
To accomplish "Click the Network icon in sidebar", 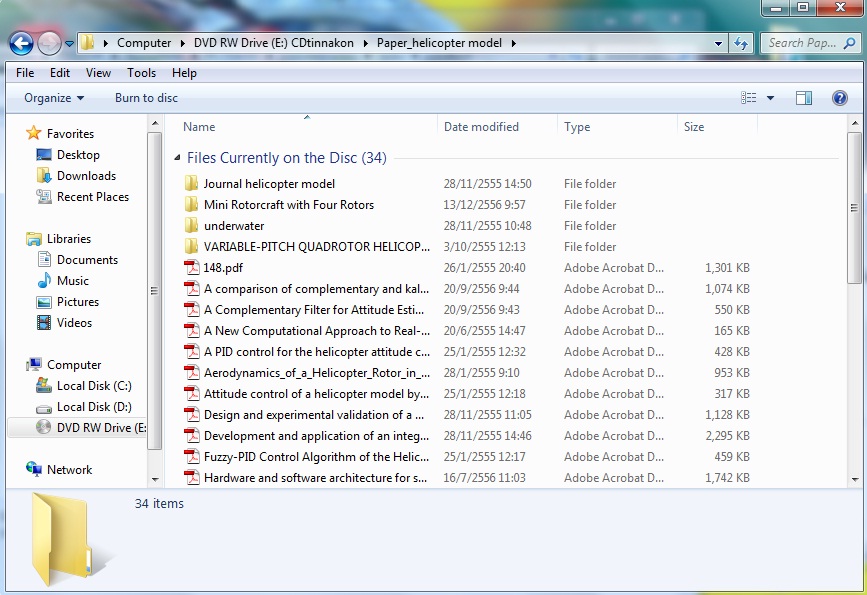I will pyautogui.click(x=34, y=470).
